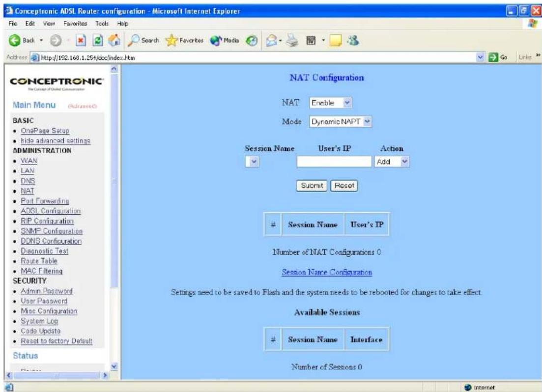542x392 pixels.
Task: Open the Help menu
Action: point(122,24)
